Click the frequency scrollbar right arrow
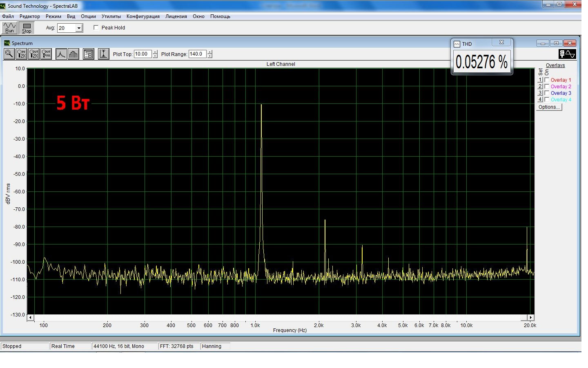The height and width of the screenshot is (368, 588). click(x=530, y=317)
